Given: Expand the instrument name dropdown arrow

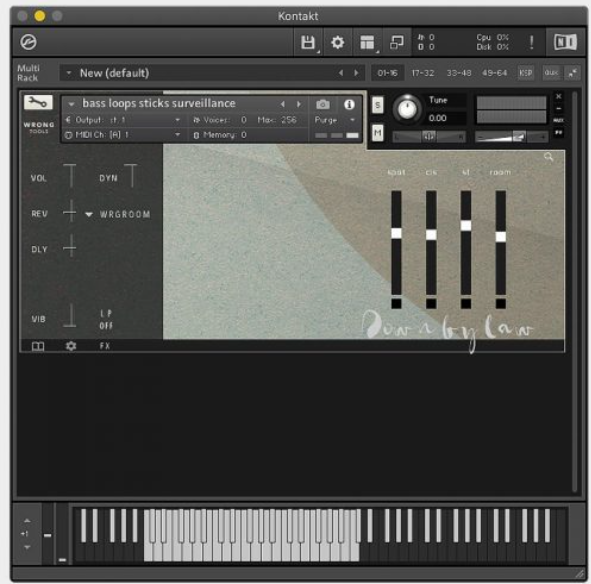Looking at the screenshot, I should [71, 104].
